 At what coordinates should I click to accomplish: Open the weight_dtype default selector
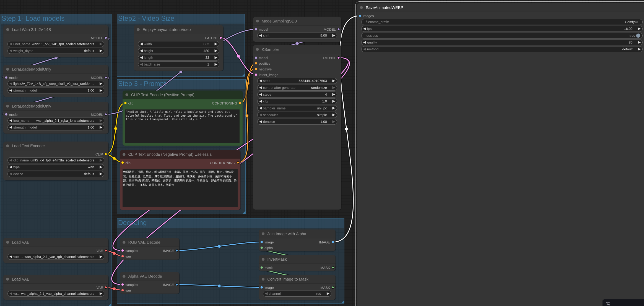coord(55,51)
